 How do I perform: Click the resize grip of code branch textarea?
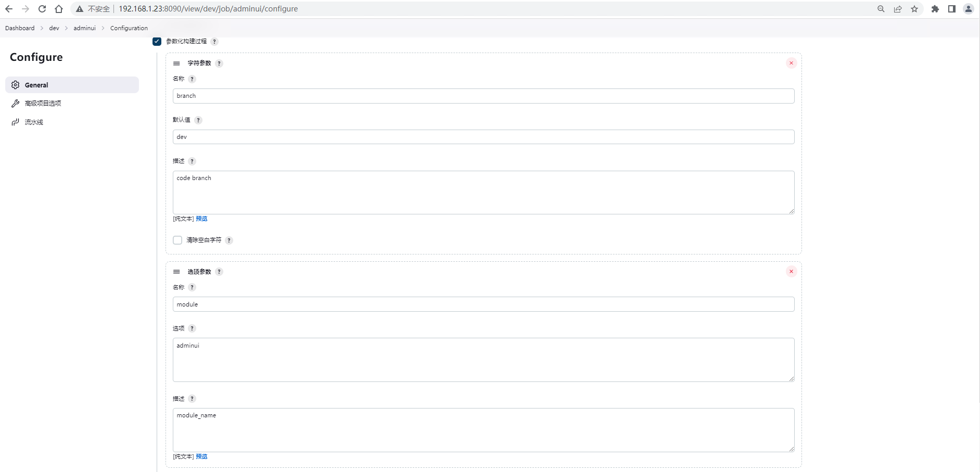(x=792, y=211)
